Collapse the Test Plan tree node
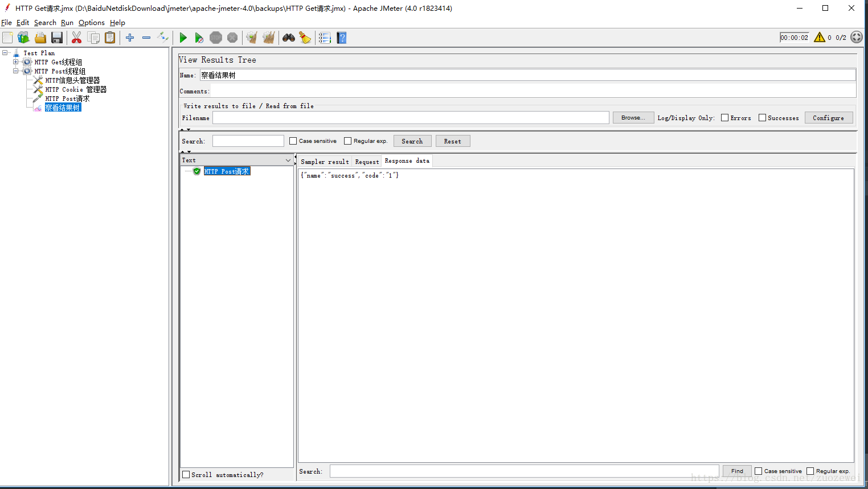This screenshot has height=489, width=868. (5, 53)
